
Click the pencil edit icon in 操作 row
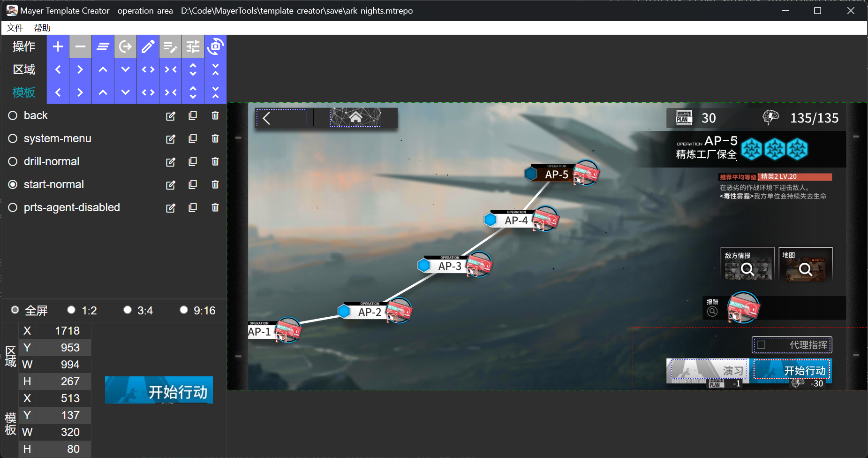pyautogui.click(x=148, y=46)
